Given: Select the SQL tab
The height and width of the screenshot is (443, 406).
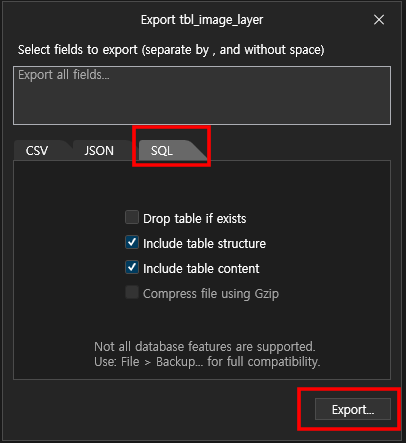Looking at the screenshot, I should coord(162,151).
